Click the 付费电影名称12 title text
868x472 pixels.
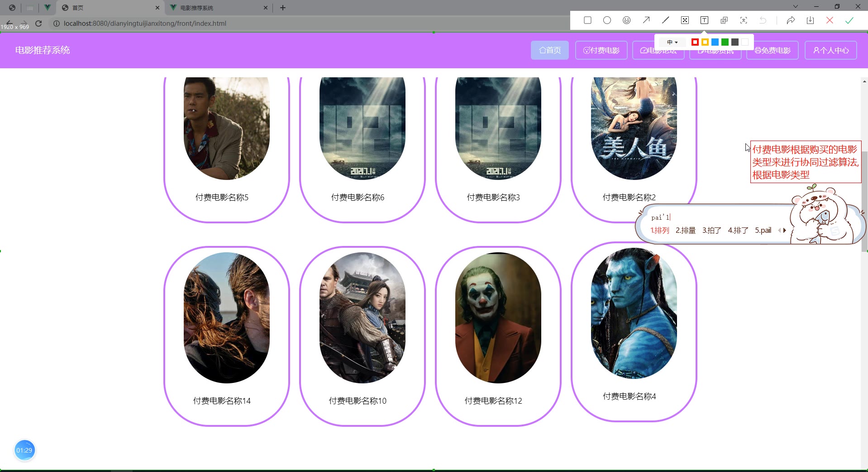[x=493, y=401]
